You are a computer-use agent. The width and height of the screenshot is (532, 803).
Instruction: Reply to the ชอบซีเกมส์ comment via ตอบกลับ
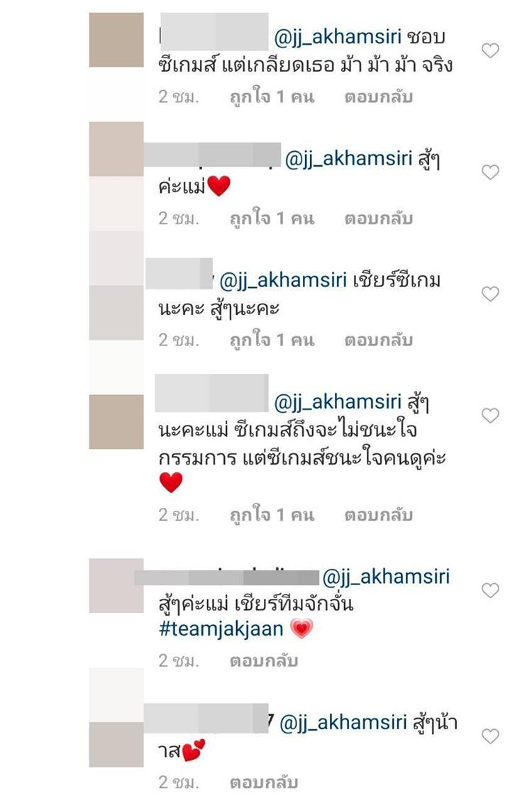coord(378,96)
